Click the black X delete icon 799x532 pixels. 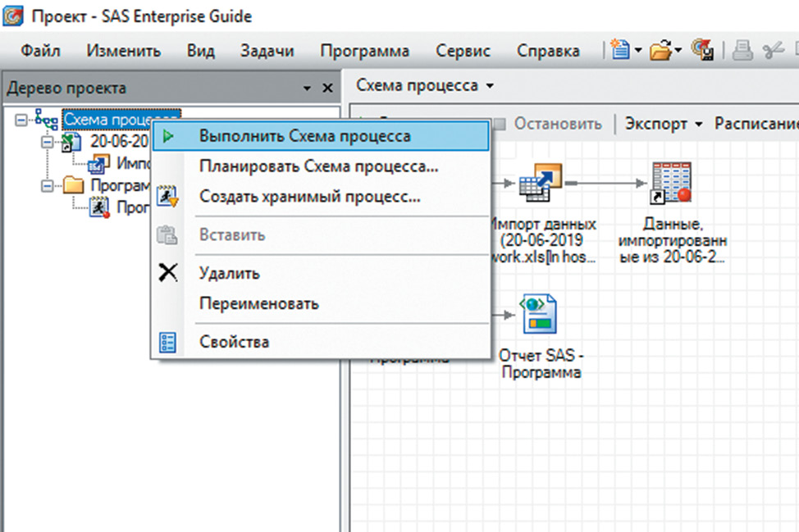coord(167,272)
